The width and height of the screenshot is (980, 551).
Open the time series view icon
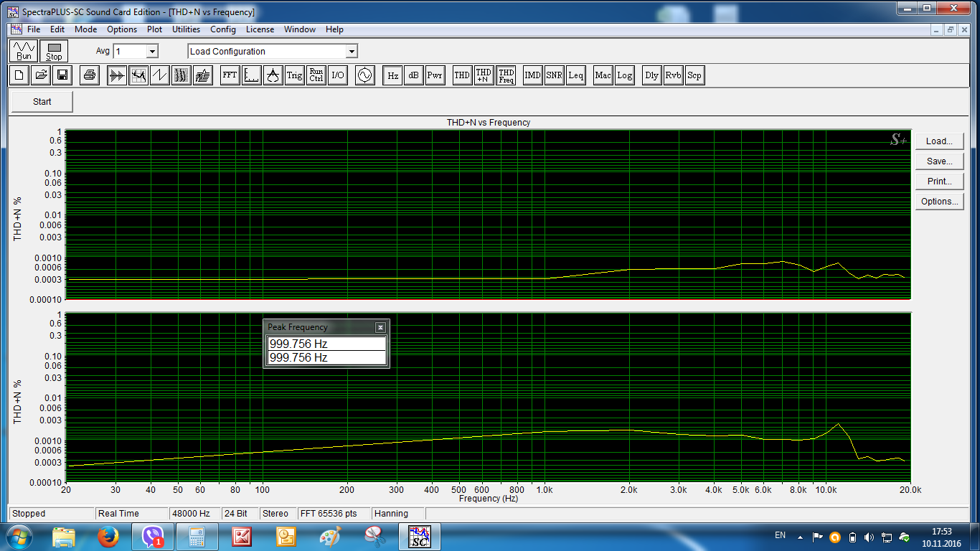[117, 75]
